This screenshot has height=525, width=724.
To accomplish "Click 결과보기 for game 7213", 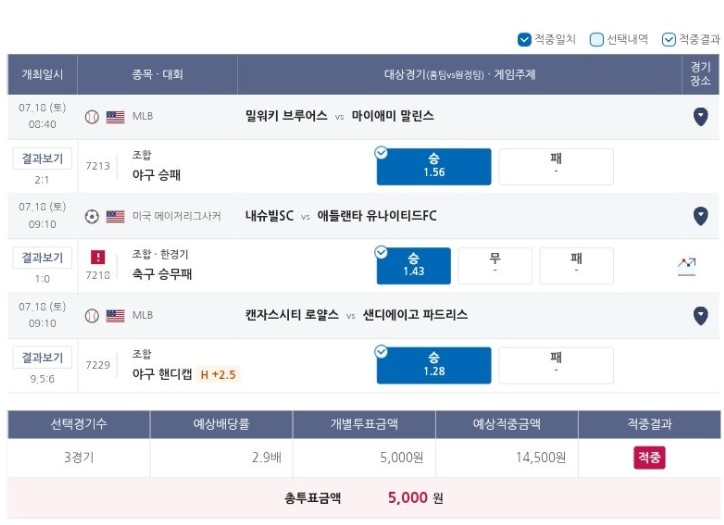I will 42,159.
